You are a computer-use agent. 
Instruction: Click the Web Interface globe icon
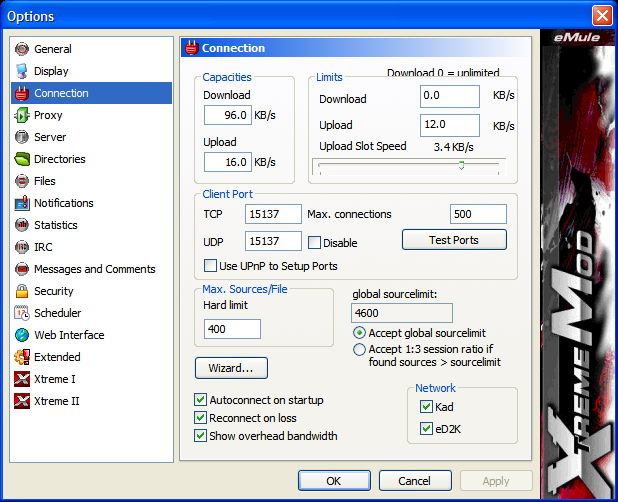(22, 335)
